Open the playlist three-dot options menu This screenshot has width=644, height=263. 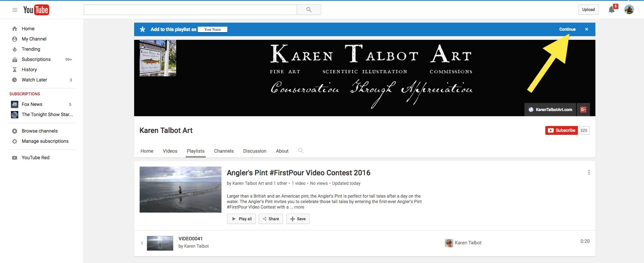(x=589, y=172)
